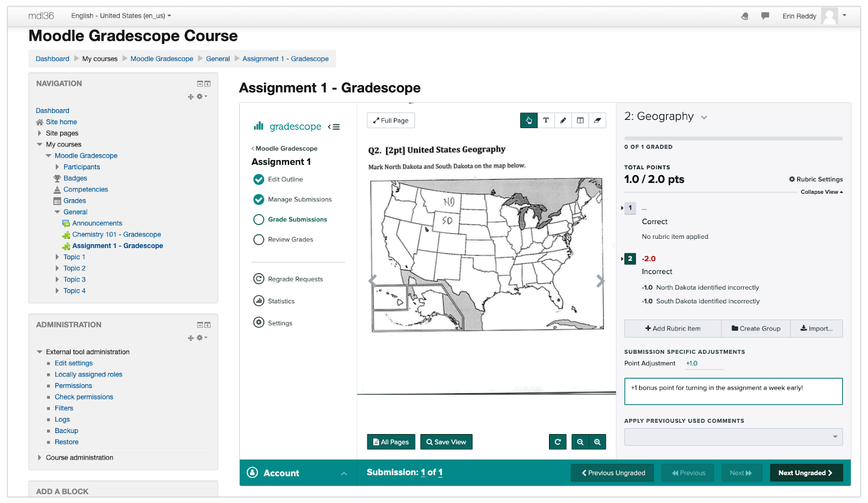Collapse Gradescope sidebar with hamburger icon
The width and height of the screenshot is (868, 503).
(334, 127)
